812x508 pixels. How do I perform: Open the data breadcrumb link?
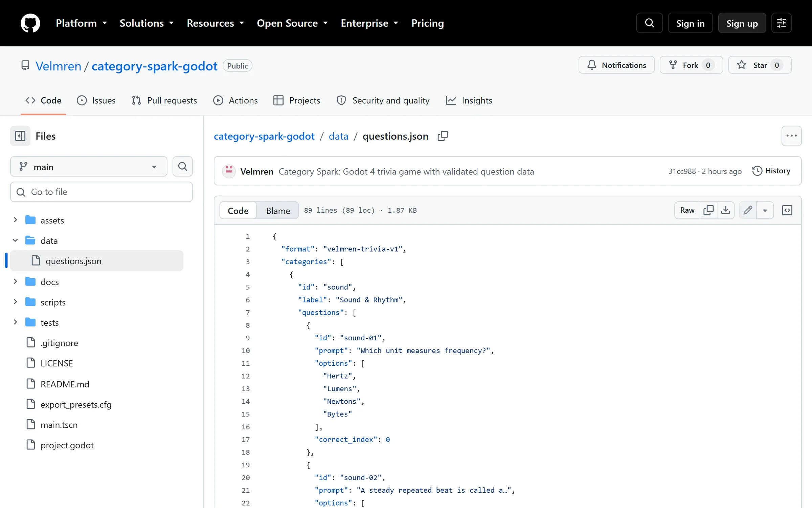[338, 136]
